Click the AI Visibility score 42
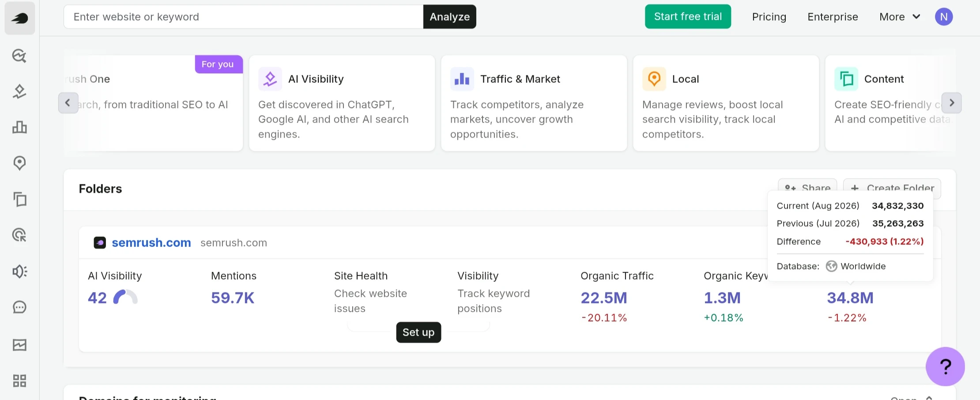The image size is (980, 400). click(97, 298)
